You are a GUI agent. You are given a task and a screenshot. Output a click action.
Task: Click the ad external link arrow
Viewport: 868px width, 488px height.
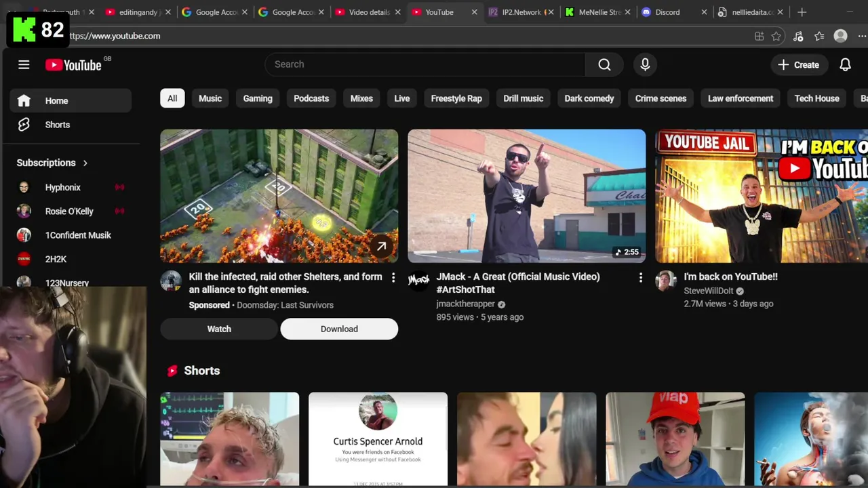click(x=382, y=247)
